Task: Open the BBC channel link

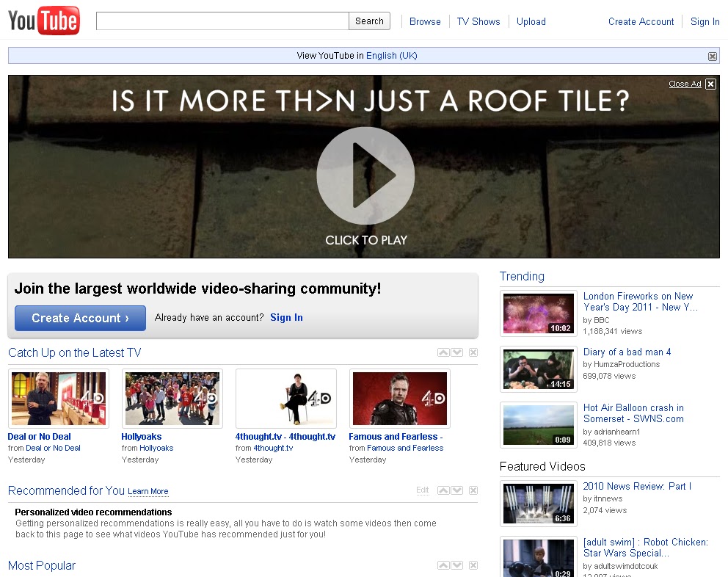Action: pyautogui.click(x=602, y=320)
